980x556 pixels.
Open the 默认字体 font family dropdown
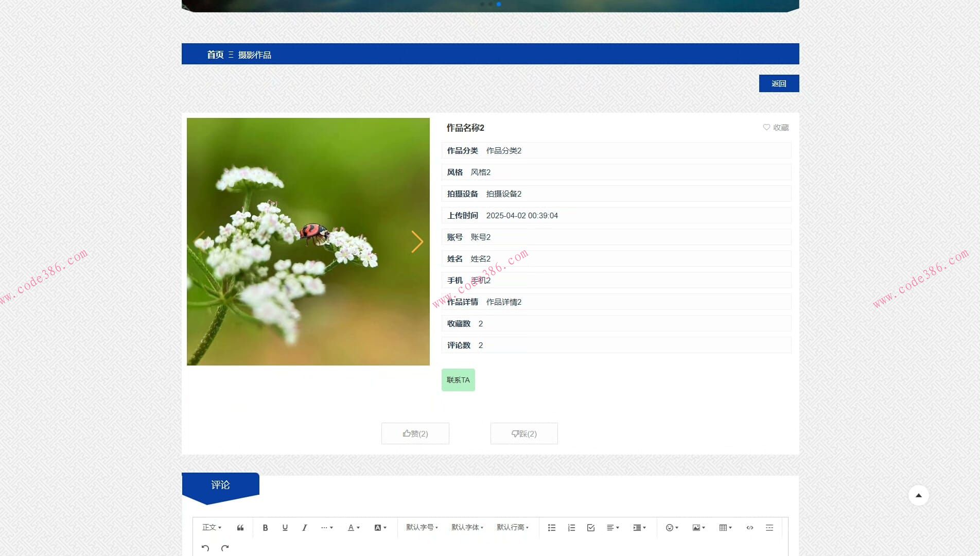click(x=467, y=528)
